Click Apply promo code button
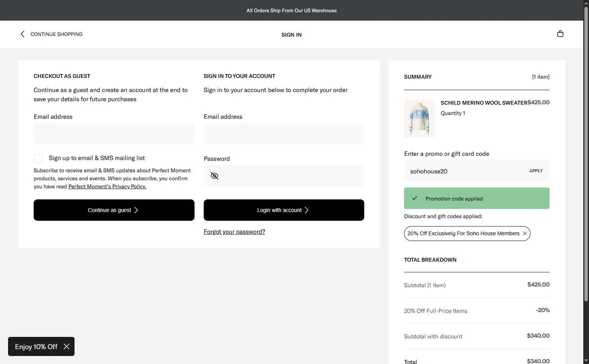 coord(536,171)
